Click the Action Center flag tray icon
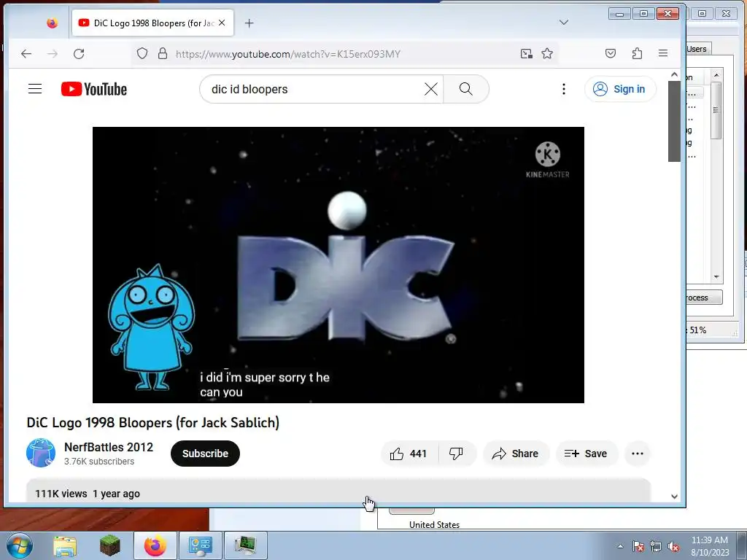Image resolution: width=747 pixels, height=560 pixels. pyautogui.click(x=638, y=546)
